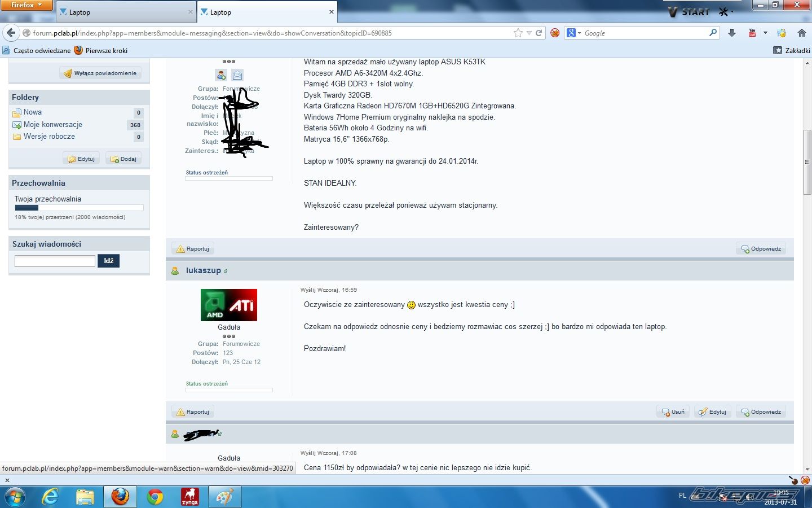Bookmark this page with the star icon

(518, 33)
